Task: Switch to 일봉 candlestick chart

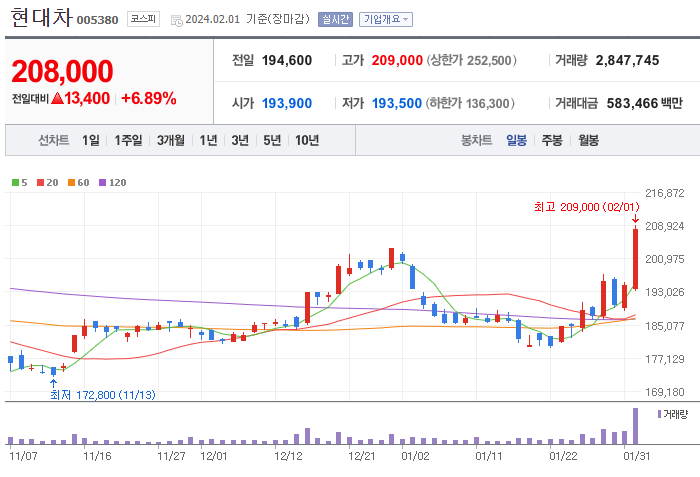Action: [x=517, y=140]
